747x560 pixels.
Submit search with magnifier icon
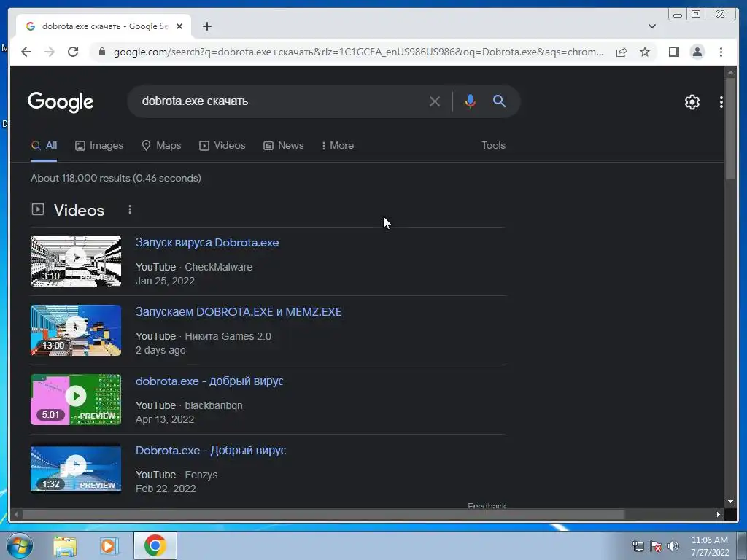(x=499, y=101)
